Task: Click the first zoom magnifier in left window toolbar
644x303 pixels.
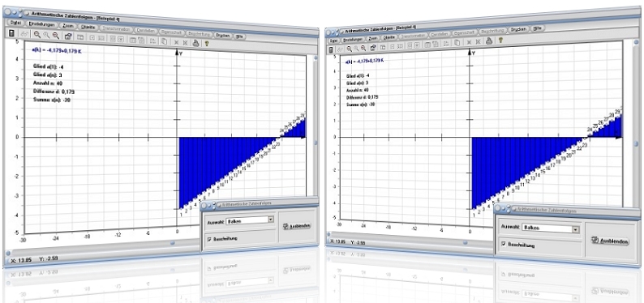Action: [37, 36]
